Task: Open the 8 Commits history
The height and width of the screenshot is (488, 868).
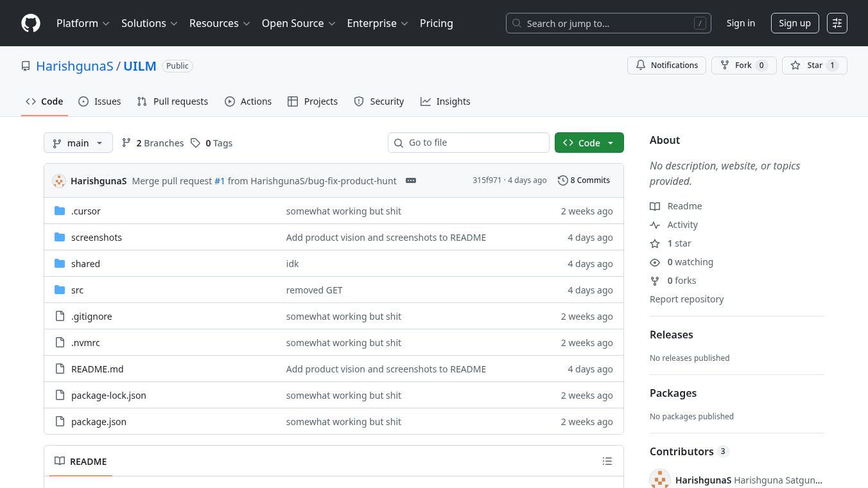Action: point(584,180)
